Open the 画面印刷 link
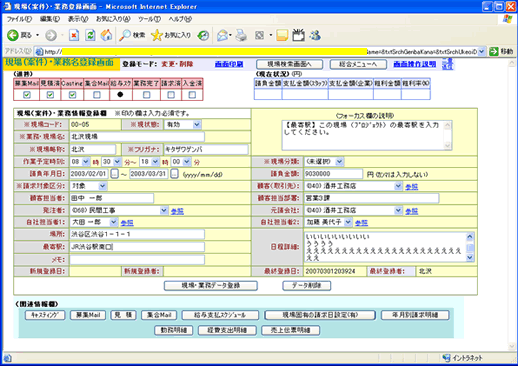518x366 pixels. point(229,64)
